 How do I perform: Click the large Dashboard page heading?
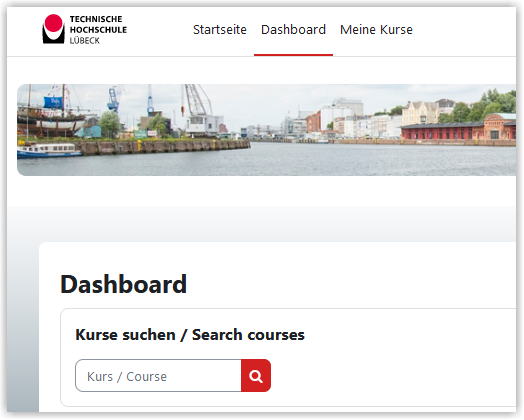tap(123, 284)
